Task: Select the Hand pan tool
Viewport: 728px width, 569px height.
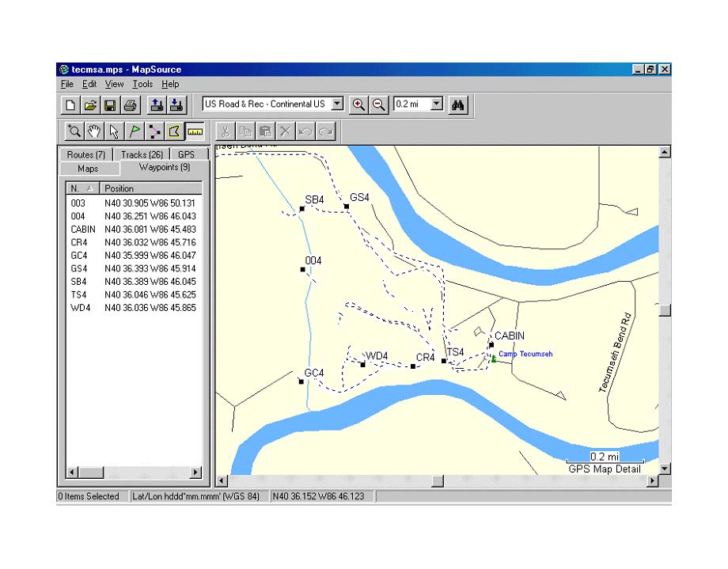Action: pos(94,131)
